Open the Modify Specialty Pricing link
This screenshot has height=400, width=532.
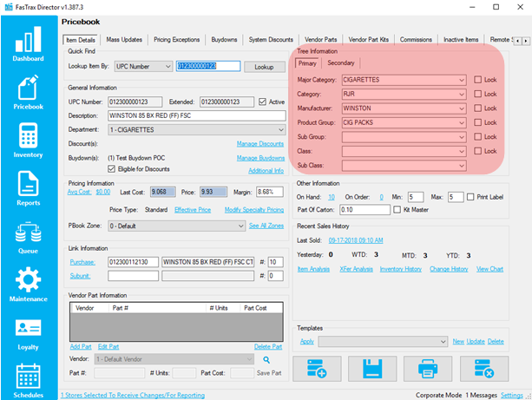click(254, 210)
